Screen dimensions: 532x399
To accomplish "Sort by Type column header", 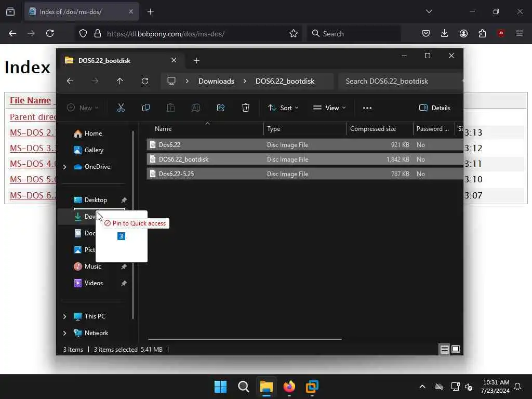I will (304, 129).
